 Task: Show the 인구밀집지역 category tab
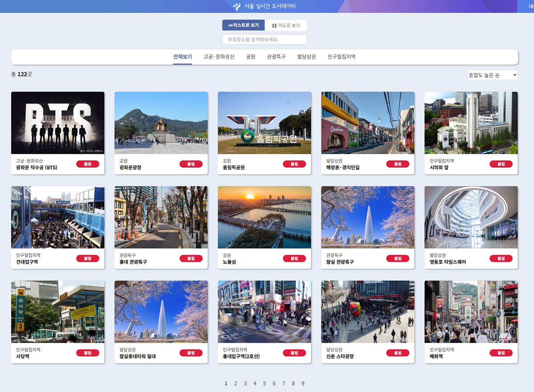(341, 57)
